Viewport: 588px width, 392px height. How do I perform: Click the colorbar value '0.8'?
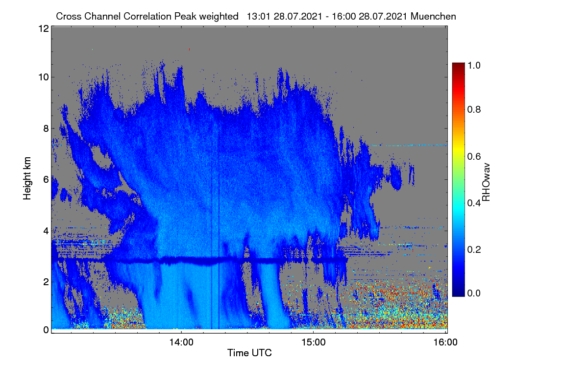click(x=473, y=109)
